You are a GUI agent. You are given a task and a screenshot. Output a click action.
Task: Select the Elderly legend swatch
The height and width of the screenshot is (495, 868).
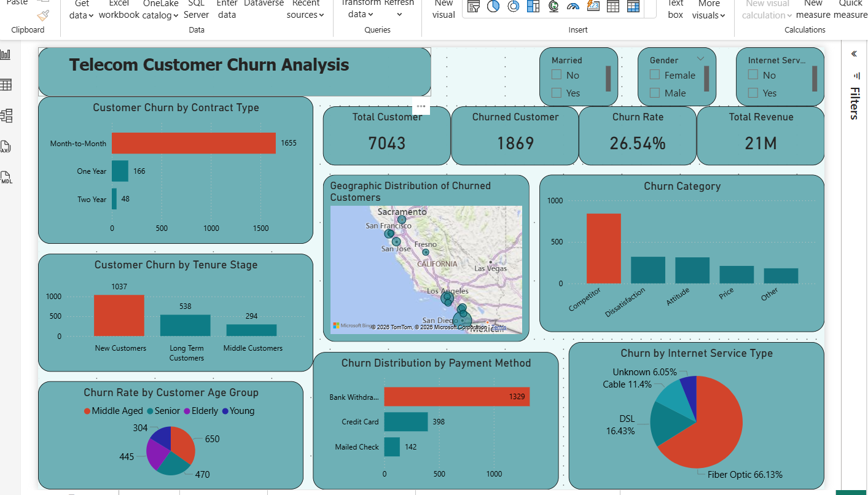pyautogui.click(x=187, y=411)
